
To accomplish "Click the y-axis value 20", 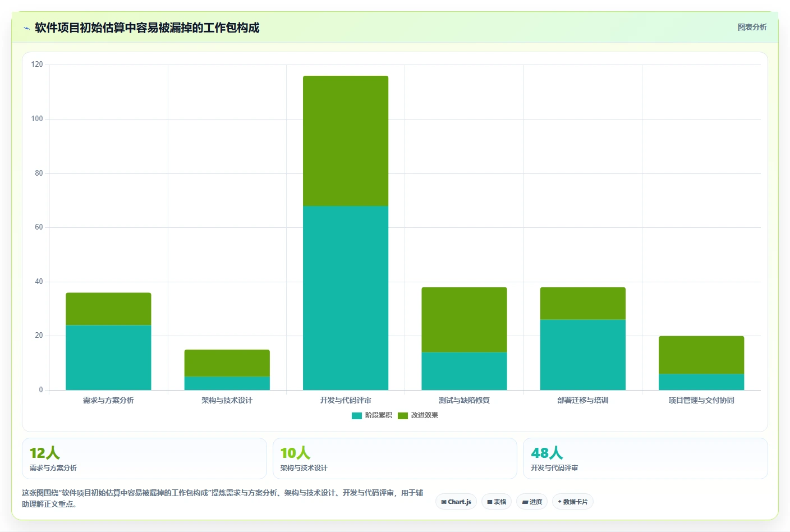I will point(39,336).
